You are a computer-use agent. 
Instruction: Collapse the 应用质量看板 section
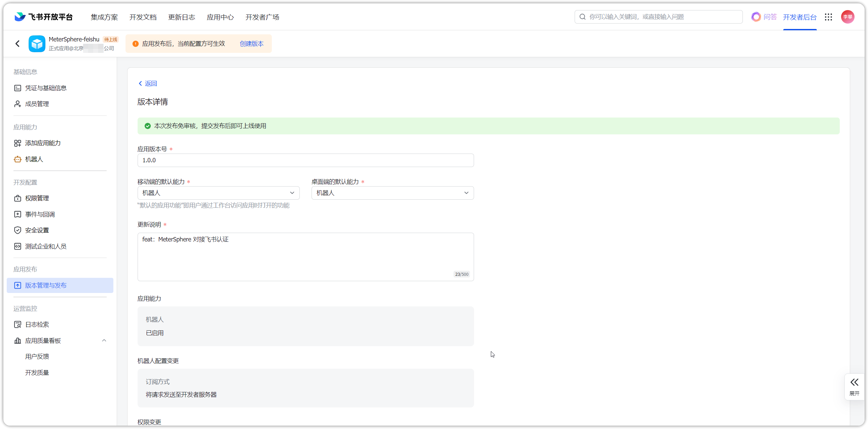point(104,341)
